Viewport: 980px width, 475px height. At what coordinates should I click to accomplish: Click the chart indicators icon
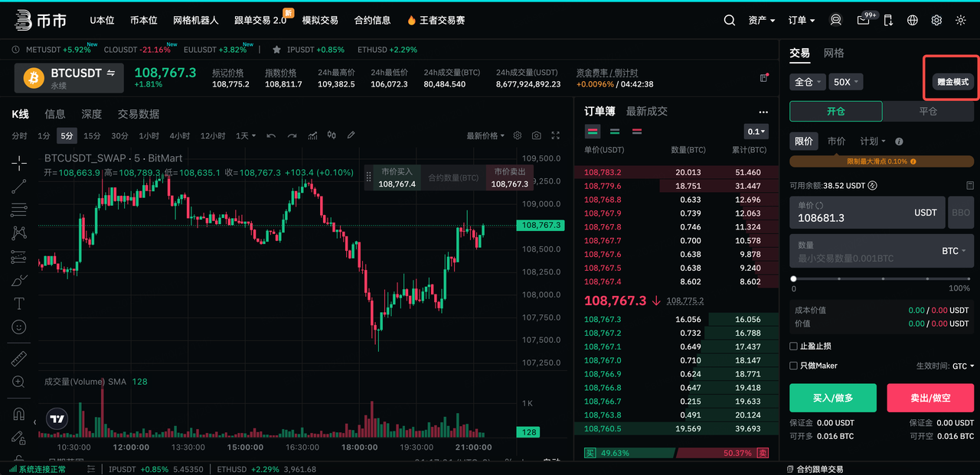pos(312,135)
